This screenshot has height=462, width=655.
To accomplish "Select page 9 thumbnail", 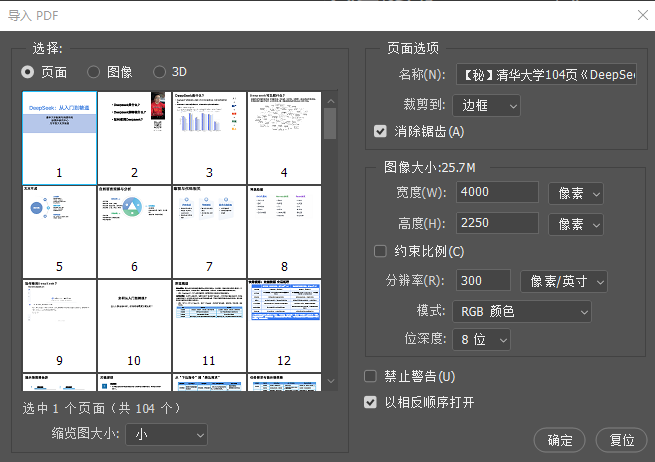I will 59,326.
